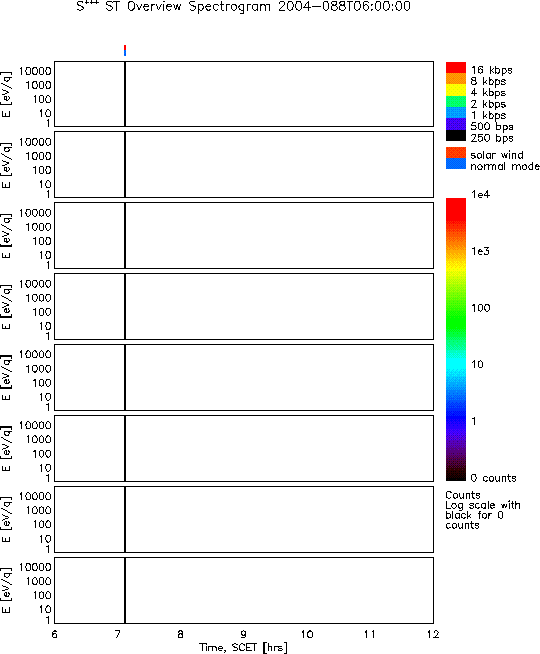Click the "16 kbps" legend text
Image resolution: width=540 pixels, height=654 pixels.
[492, 70]
